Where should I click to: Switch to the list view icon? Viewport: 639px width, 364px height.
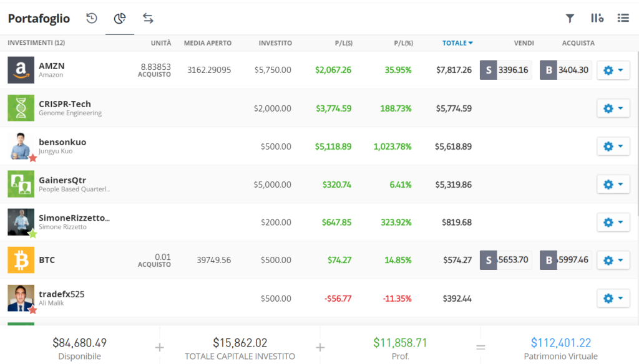pos(623,18)
